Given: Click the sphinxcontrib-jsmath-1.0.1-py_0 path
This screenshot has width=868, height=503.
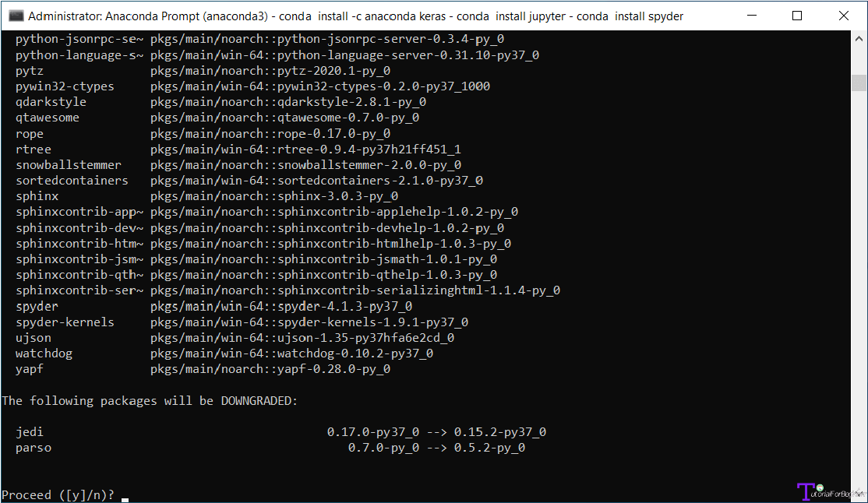Looking at the screenshot, I should click(323, 259).
